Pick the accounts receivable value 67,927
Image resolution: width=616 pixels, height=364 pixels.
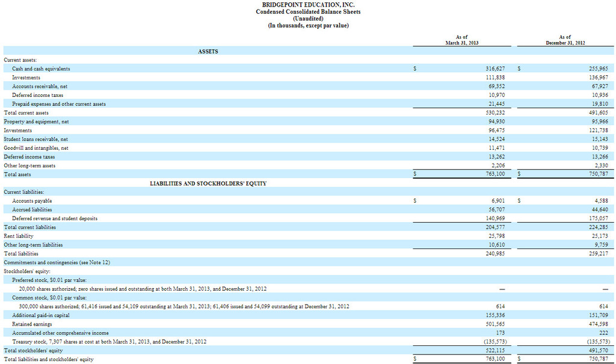(600, 87)
